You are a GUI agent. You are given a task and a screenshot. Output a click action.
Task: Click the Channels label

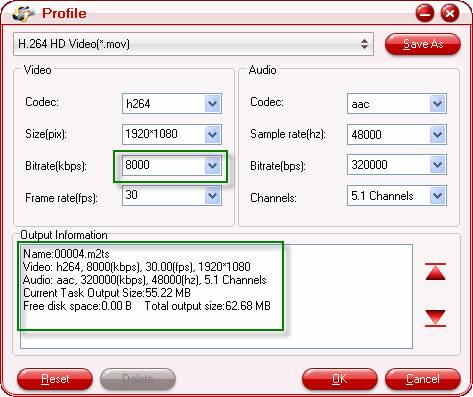(273, 198)
